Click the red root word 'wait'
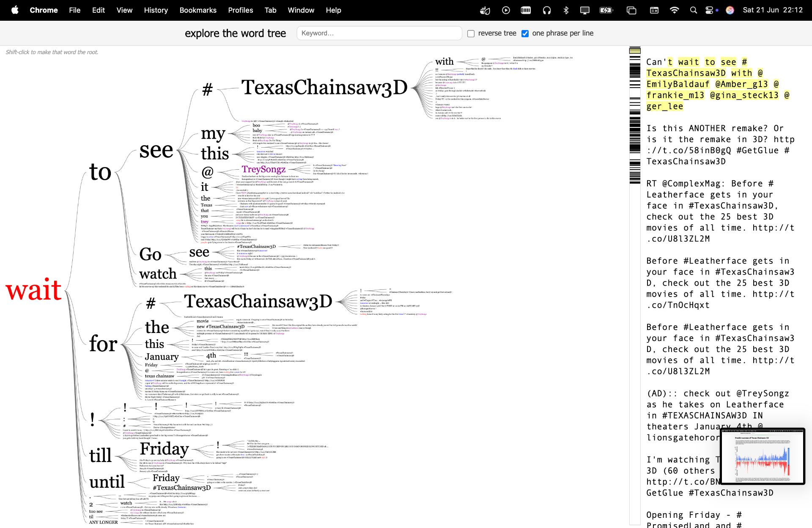 [34, 290]
